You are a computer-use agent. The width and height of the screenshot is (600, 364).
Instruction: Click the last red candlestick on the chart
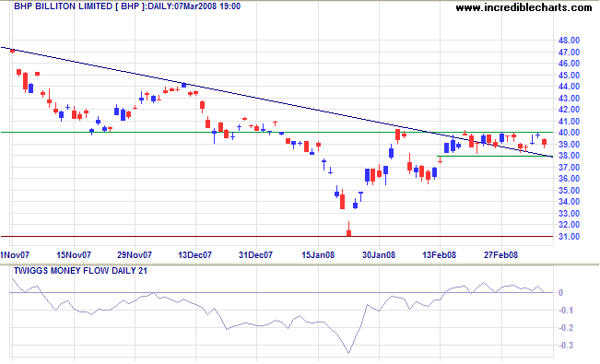pyautogui.click(x=544, y=143)
